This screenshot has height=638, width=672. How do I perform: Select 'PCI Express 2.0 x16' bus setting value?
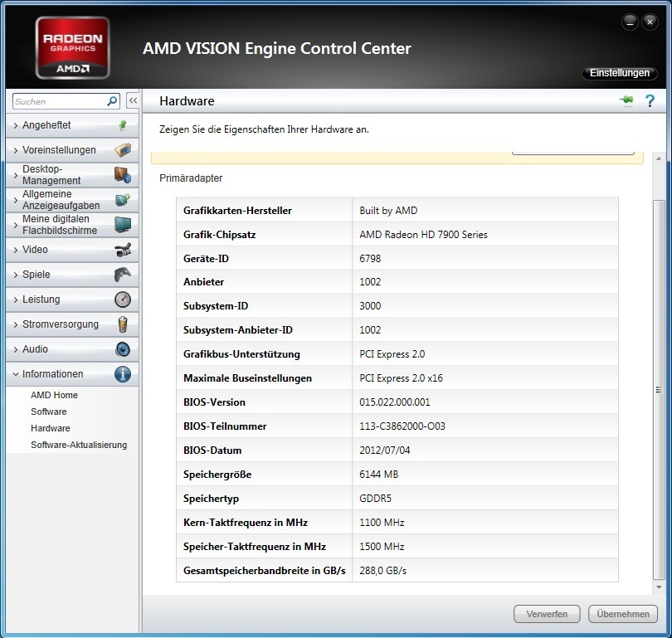coord(402,378)
